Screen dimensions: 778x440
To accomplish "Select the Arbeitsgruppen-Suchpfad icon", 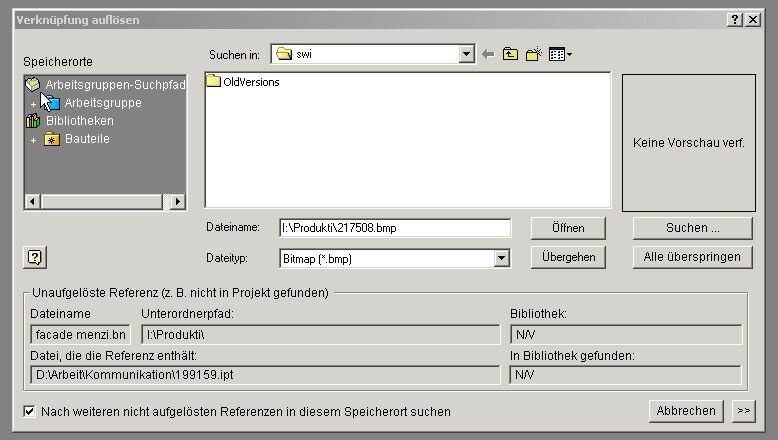I will (x=33, y=85).
